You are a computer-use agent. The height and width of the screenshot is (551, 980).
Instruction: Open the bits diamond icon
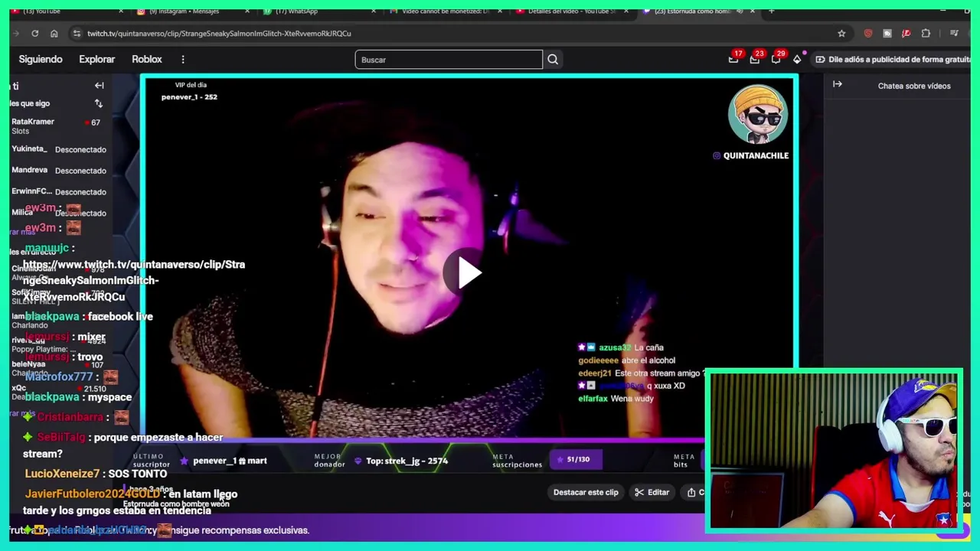[x=797, y=59]
